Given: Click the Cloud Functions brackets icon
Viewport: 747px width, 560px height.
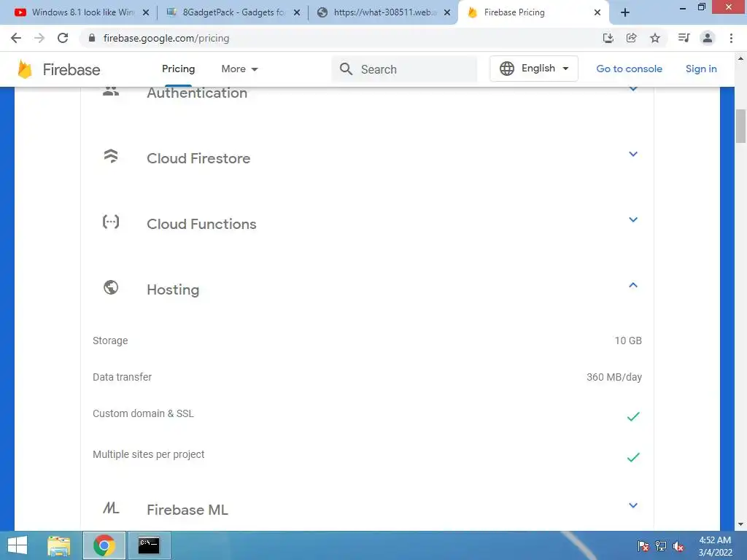Looking at the screenshot, I should [111, 222].
